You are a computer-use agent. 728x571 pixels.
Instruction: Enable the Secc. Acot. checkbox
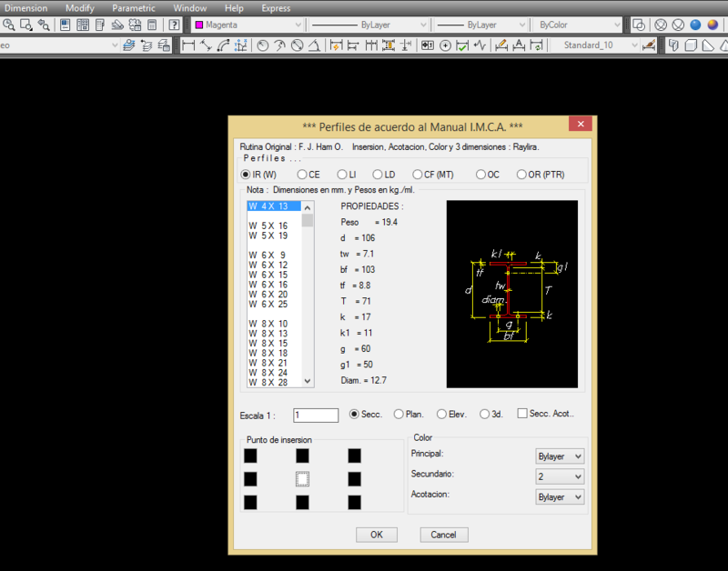tap(522, 415)
